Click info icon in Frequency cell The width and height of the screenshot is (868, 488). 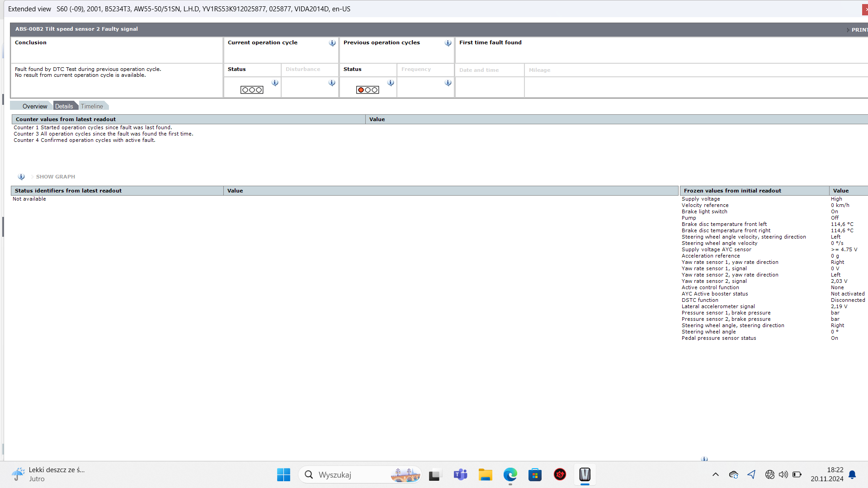[x=448, y=83]
